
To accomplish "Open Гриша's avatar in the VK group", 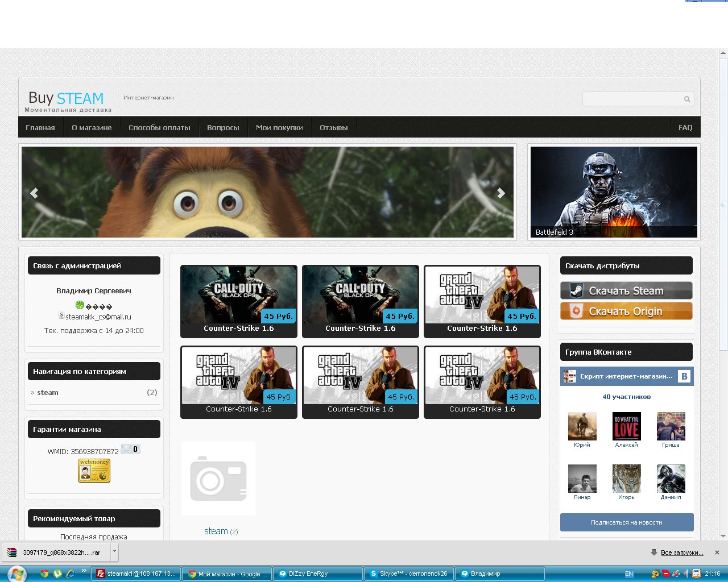I will coord(671,426).
